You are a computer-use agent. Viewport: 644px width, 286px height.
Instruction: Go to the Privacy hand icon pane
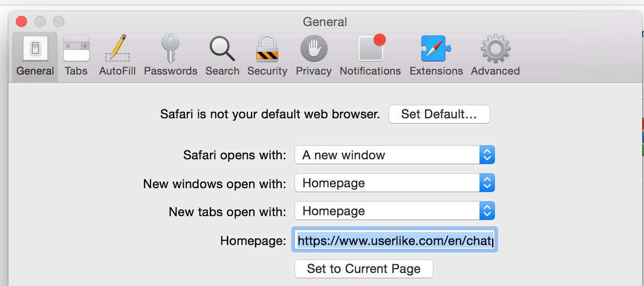[x=314, y=56]
